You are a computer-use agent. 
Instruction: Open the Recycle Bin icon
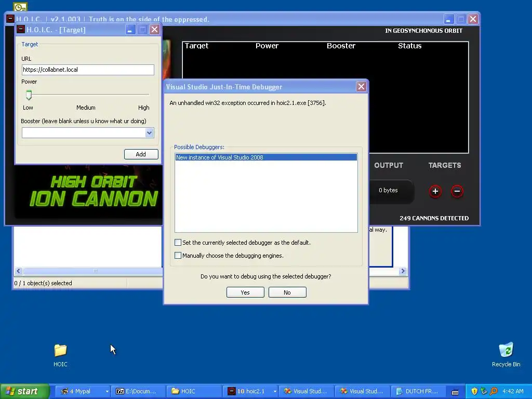click(x=506, y=355)
